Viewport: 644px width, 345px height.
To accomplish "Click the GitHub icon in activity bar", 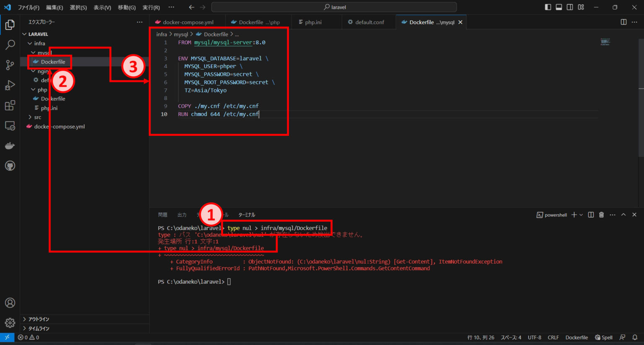I will click(10, 166).
